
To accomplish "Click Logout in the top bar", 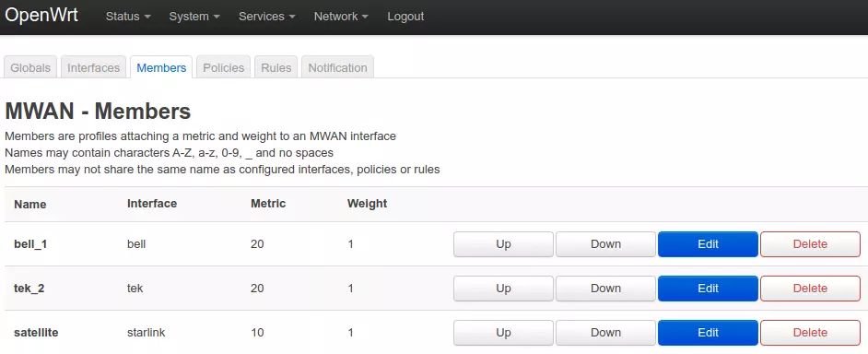I will click(405, 17).
